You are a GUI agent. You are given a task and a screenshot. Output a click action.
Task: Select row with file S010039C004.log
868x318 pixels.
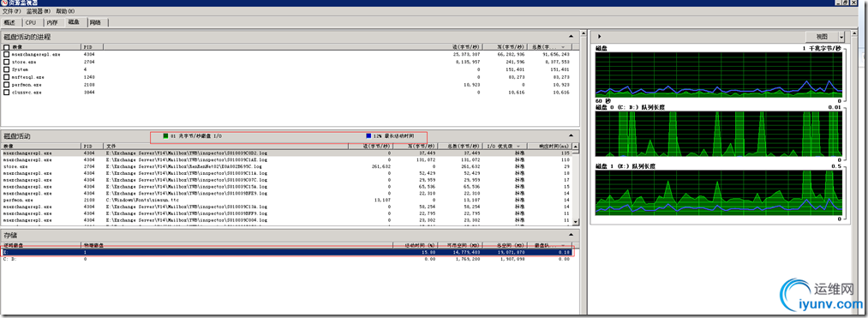[x=287, y=220]
